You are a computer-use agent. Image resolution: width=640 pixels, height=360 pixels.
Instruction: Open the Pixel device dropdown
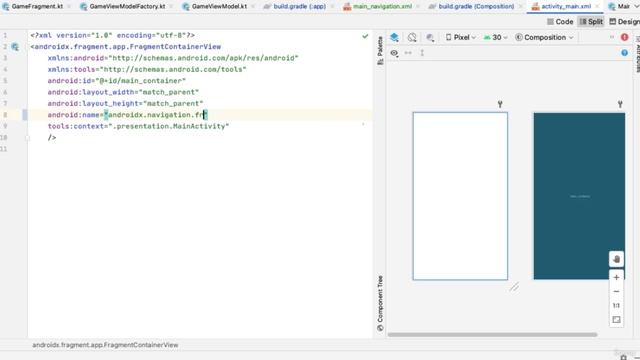(x=460, y=38)
